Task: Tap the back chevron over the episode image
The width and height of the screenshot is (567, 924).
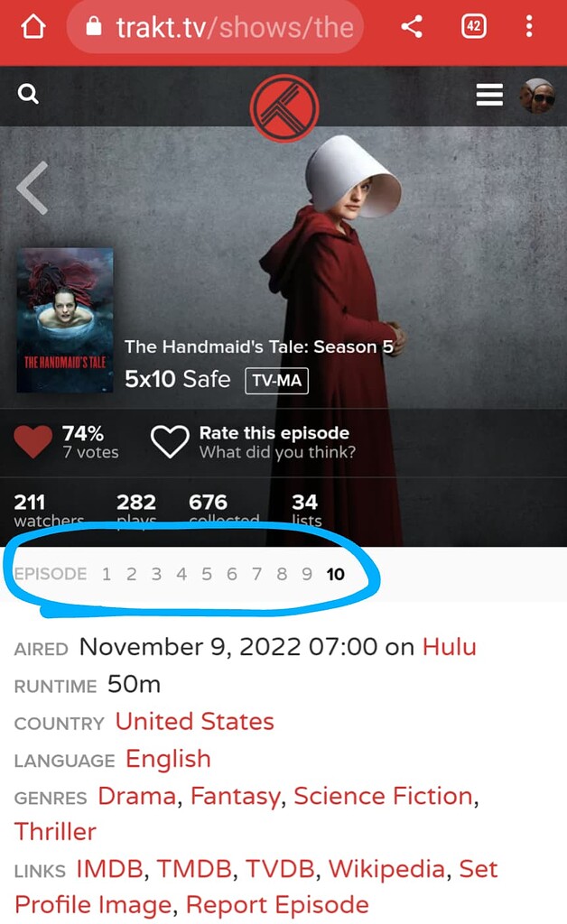Action: click(32, 187)
